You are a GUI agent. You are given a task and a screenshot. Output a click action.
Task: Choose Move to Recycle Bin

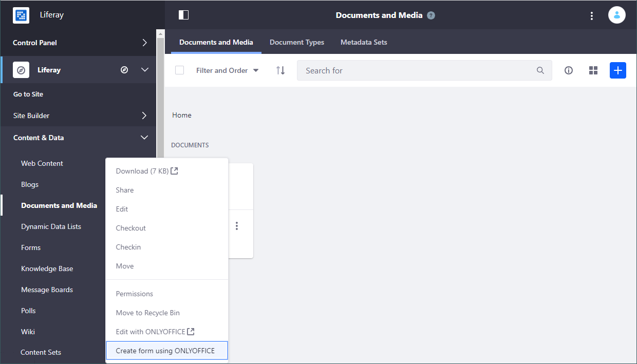(x=148, y=313)
